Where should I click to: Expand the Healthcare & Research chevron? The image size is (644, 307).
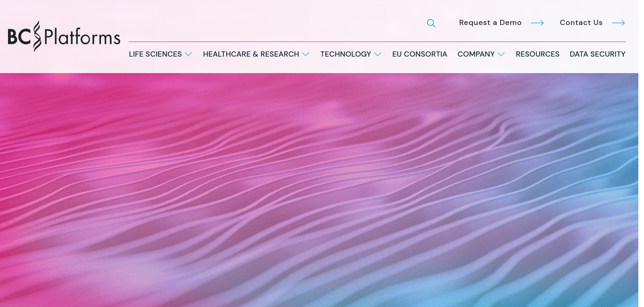click(x=305, y=55)
